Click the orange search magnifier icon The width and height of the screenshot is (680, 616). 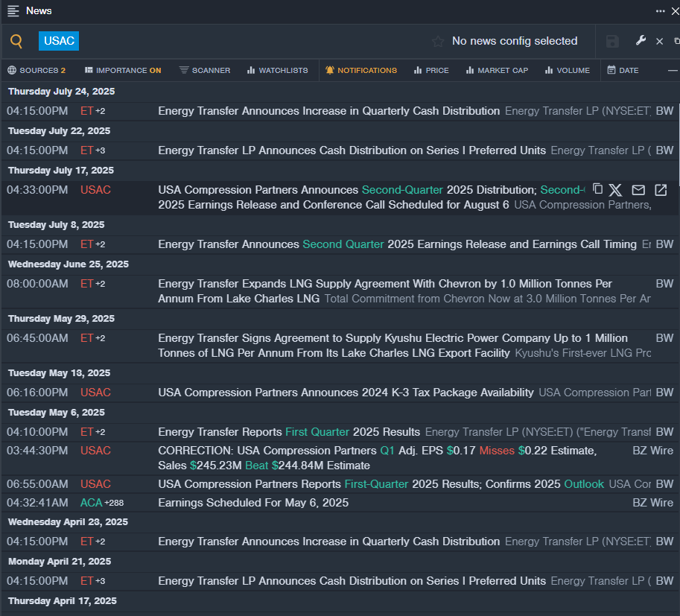(x=16, y=41)
